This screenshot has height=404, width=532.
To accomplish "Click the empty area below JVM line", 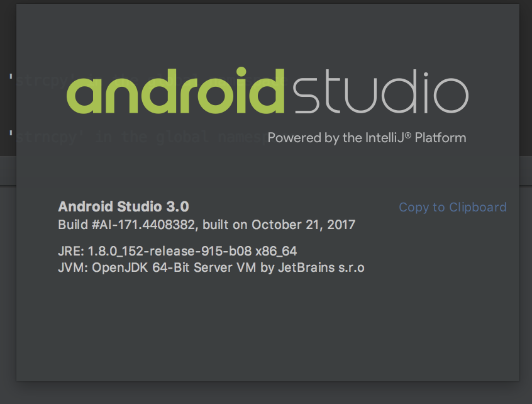I will pyautogui.click(x=268, y=326).
